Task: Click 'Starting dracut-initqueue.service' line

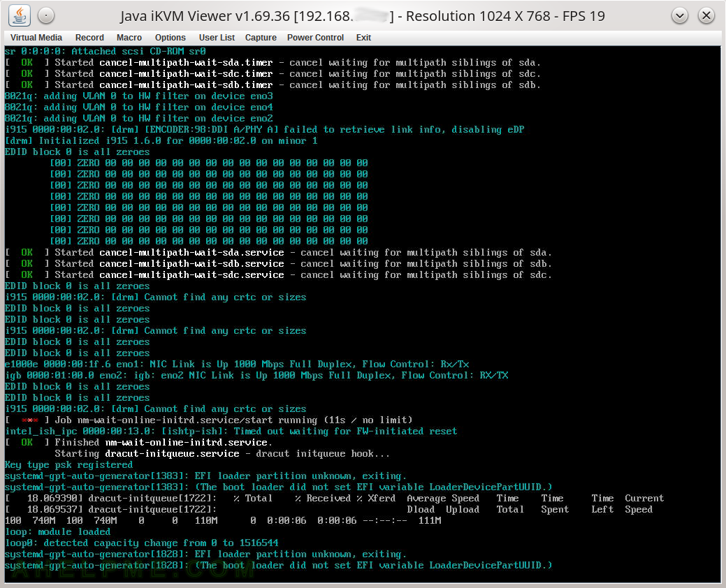Action: click(x=222, y=453)
